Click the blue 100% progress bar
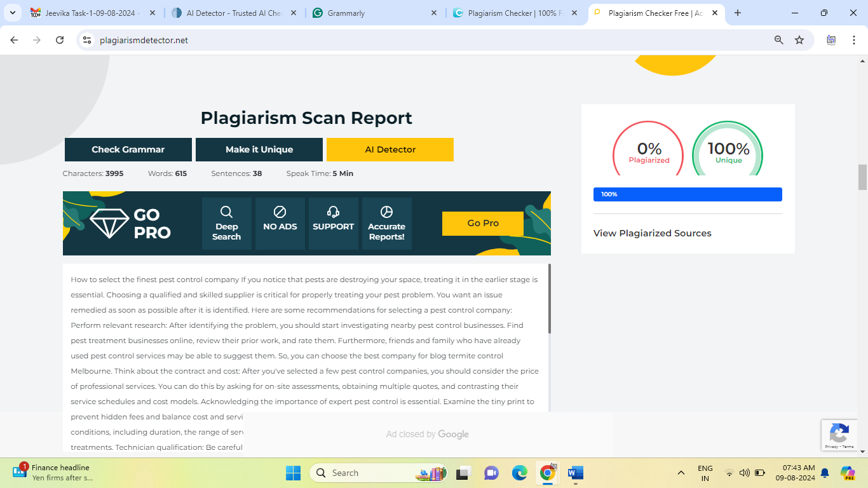Screen dimensions: 868x488 pyautogui.click(x=688, y=194)
